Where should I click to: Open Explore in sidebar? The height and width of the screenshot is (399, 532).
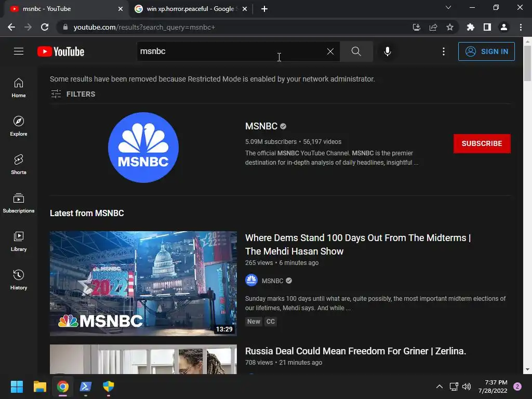[x=19, y=126]
